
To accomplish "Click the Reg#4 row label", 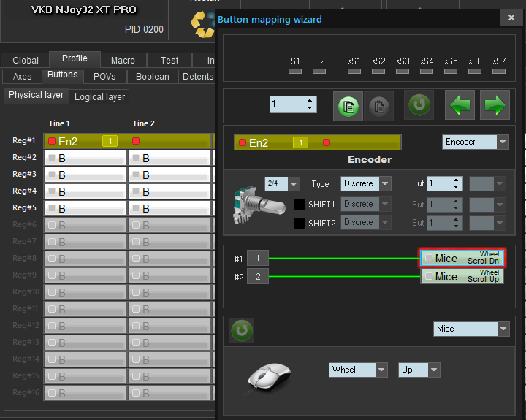I will click(x=24, y=191).
